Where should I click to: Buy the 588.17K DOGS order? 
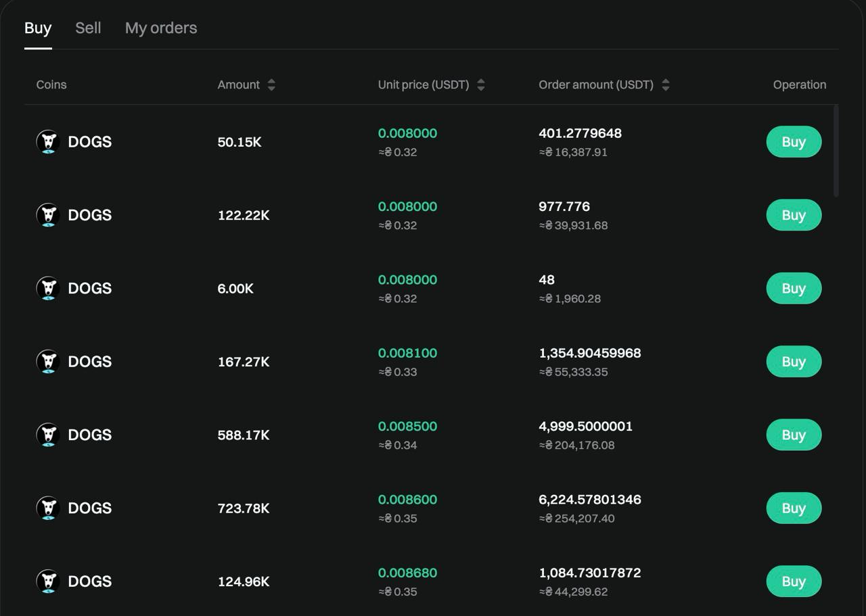[x=794, y=435]
